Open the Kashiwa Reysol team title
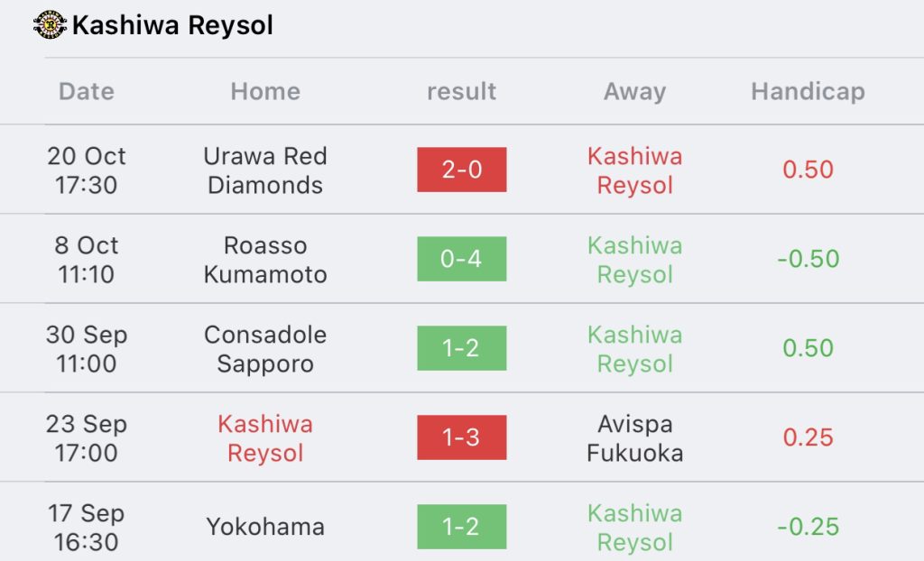 coord(172,25)
